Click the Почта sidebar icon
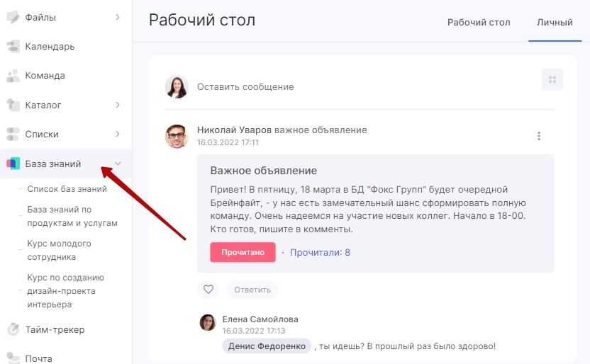590x364 pixels. pyautogui.click(x=13, y=358)
